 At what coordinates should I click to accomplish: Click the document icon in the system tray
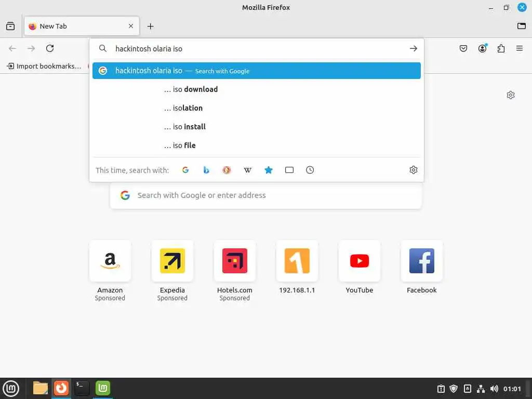[467, 389]
